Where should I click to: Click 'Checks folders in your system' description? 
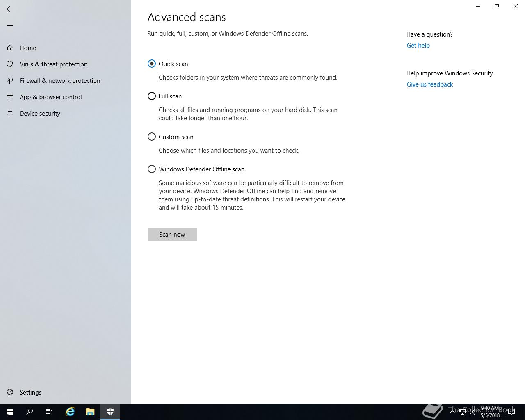pos(248,78)
